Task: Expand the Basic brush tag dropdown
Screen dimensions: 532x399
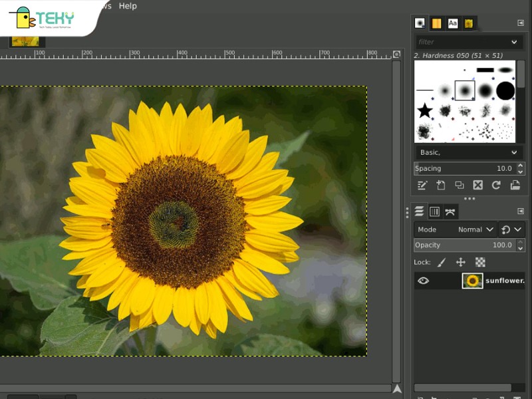Action: [x=514, y=152]
